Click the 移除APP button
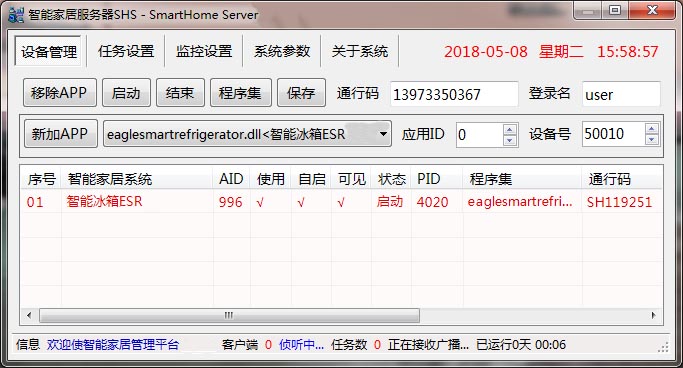Screen dimensions: 683x368 60,93
